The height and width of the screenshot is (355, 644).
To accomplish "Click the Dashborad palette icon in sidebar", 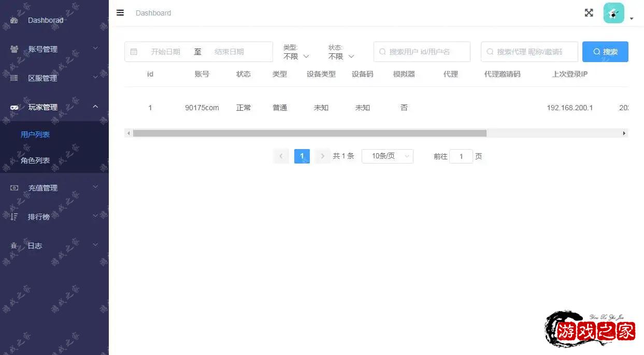I will [15, 21].
